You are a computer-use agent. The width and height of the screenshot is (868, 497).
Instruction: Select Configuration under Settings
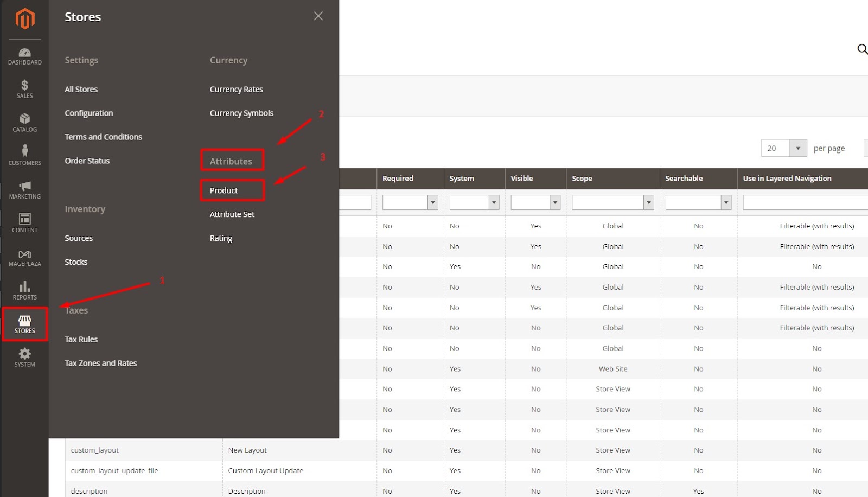point(88,113)
